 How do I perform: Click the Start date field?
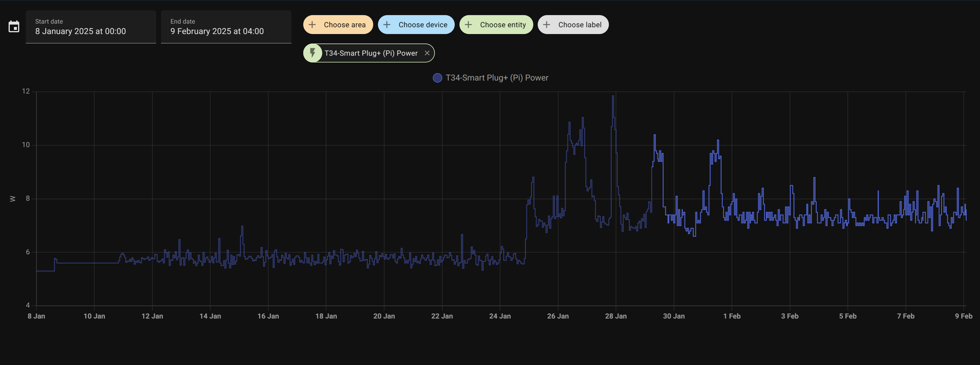pos(91,27)
